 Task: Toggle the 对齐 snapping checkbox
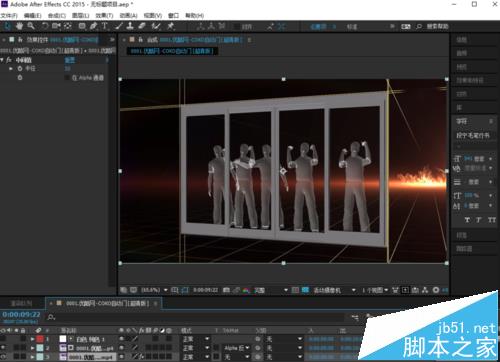click(x=236, y=26)
